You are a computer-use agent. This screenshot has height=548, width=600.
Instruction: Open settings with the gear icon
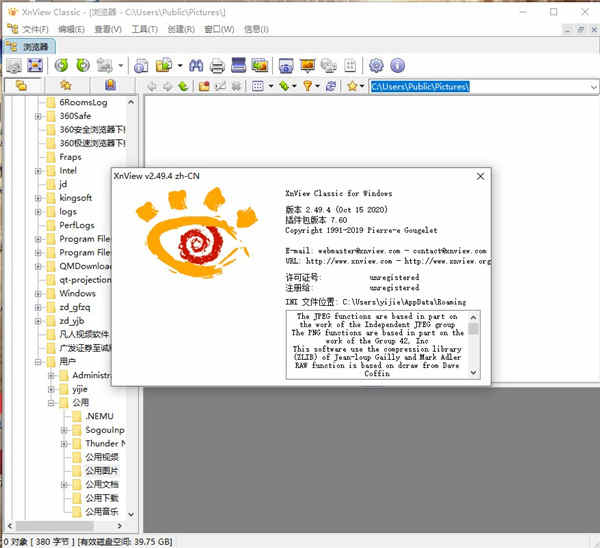(376, 65)
